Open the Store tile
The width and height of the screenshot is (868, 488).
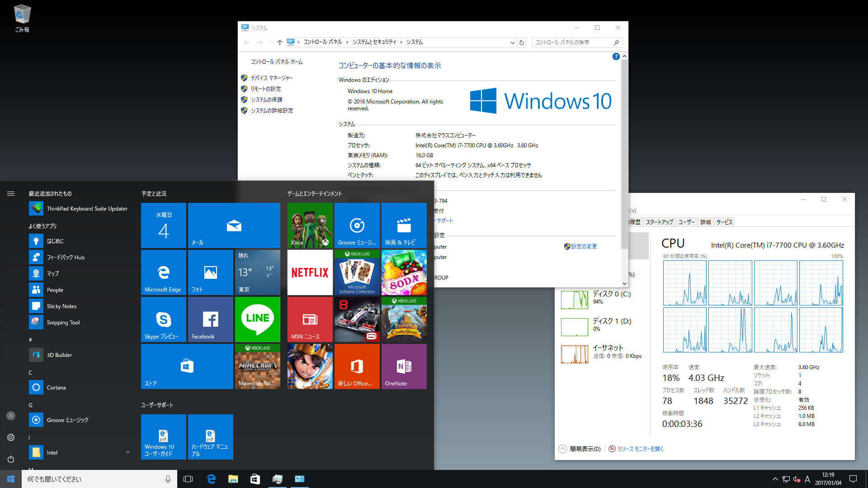187,366
